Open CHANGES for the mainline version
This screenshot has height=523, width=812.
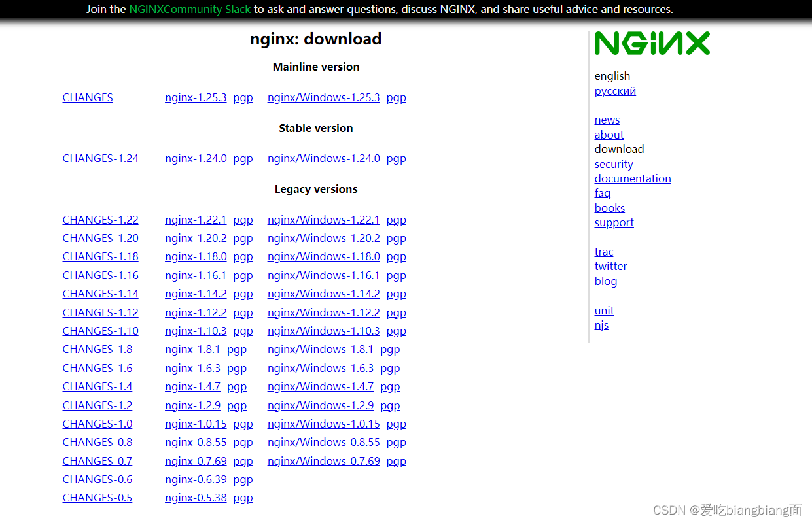click(x=88, y=97)
